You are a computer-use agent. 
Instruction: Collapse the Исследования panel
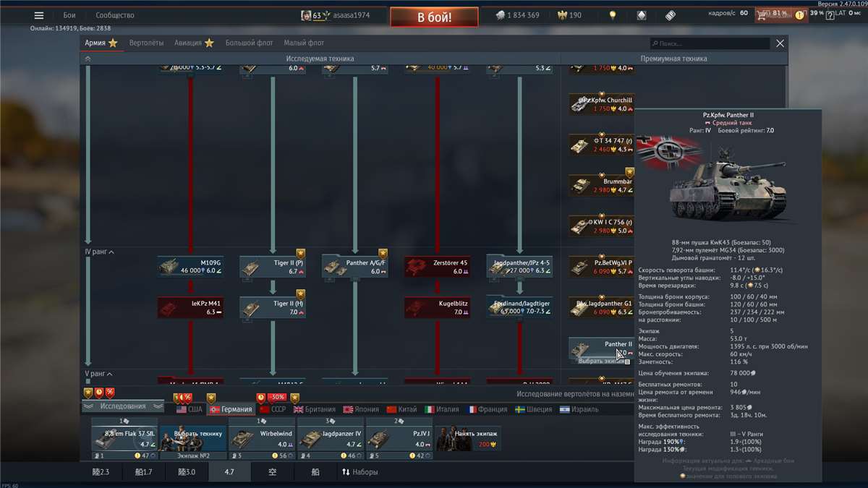pyautogui.click(x=122, y=406)
